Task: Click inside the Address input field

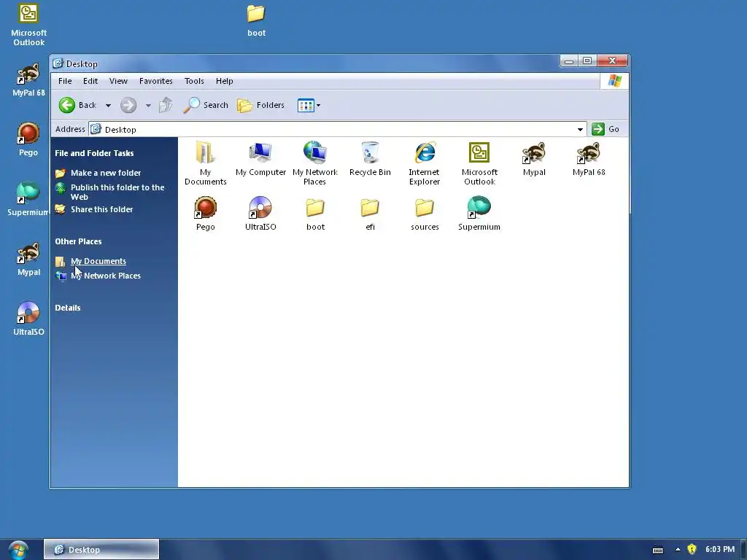Action: point(337,129)
